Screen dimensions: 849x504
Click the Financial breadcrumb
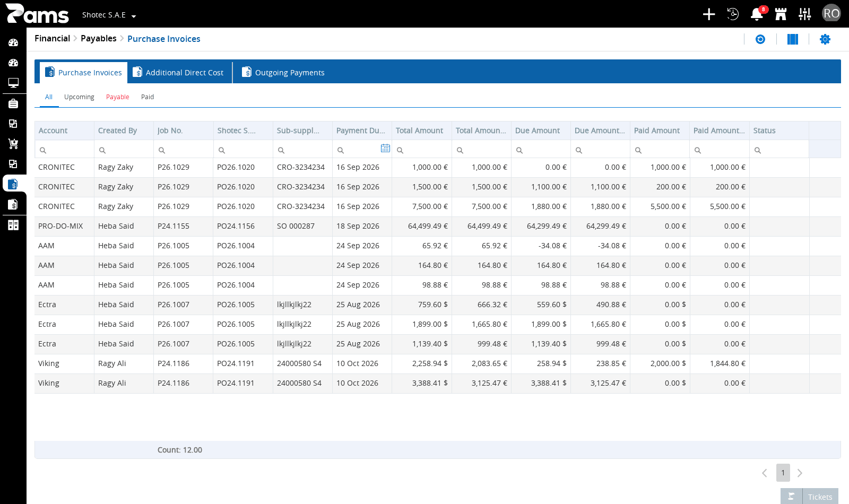tap(52, 38)
